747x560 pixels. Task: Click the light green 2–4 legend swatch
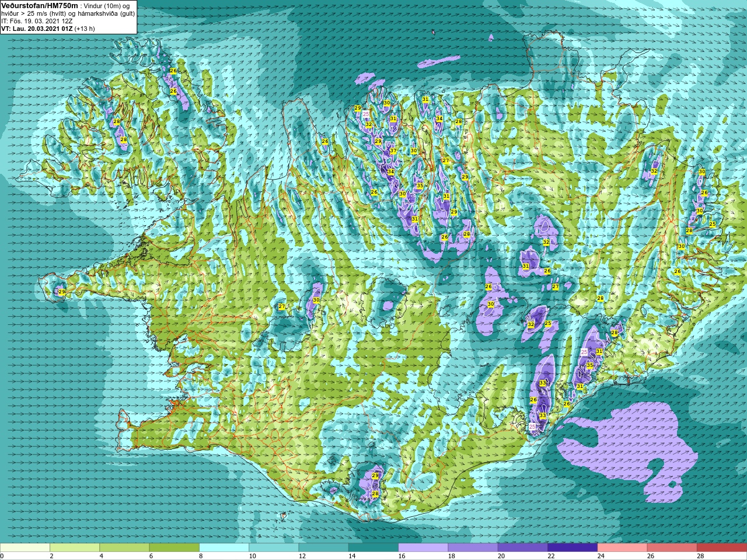tap(75, 548)
